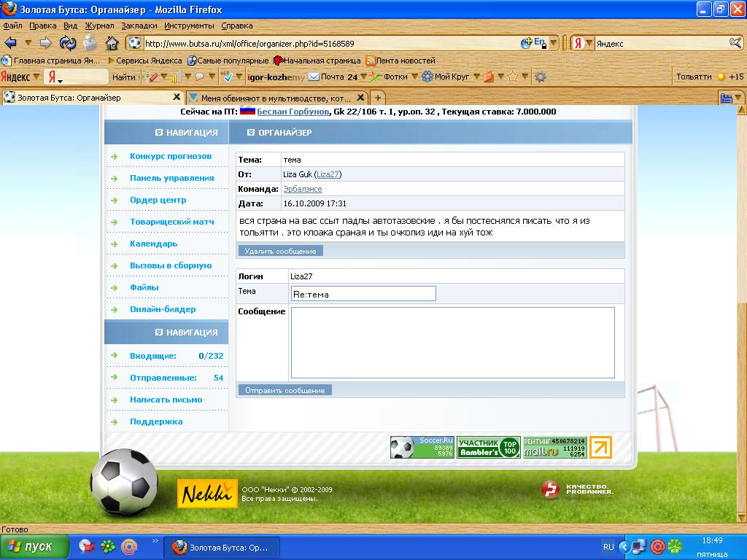
Task: Click the orange arrow counter icon
Action: coord(600,448)
